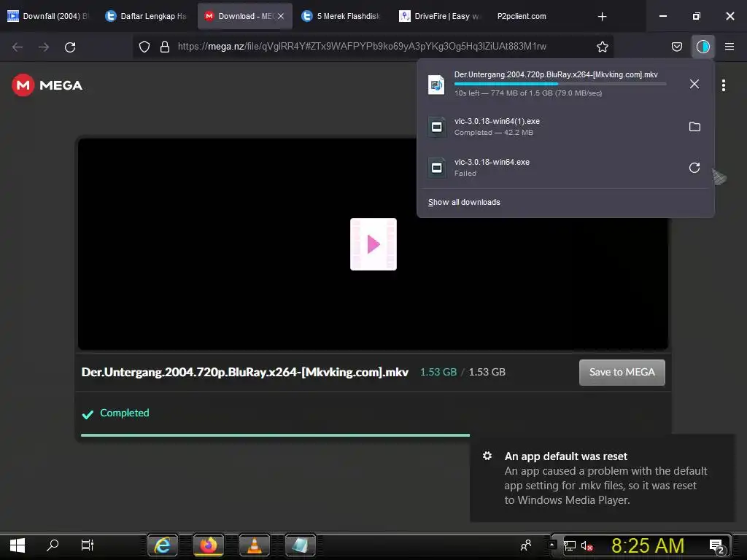Open the app default reset notification
The image size is (747, 560).
pos(602,478)
